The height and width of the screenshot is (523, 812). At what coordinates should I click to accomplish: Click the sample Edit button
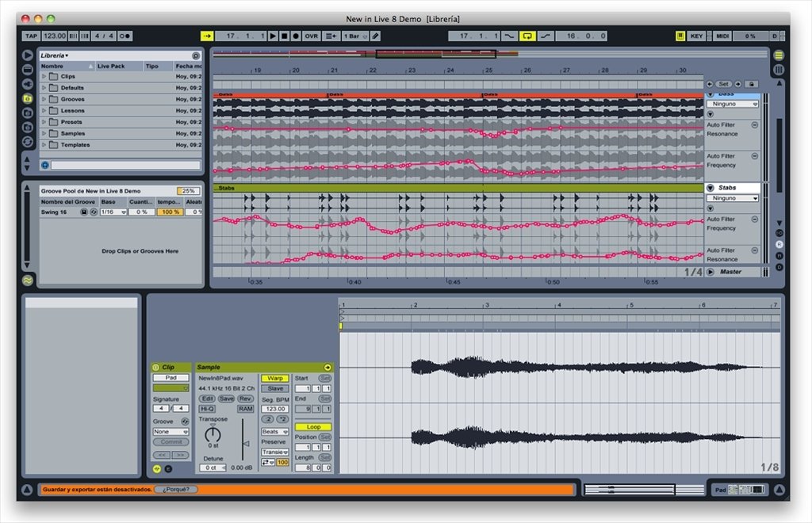click(x=207, y=399)
